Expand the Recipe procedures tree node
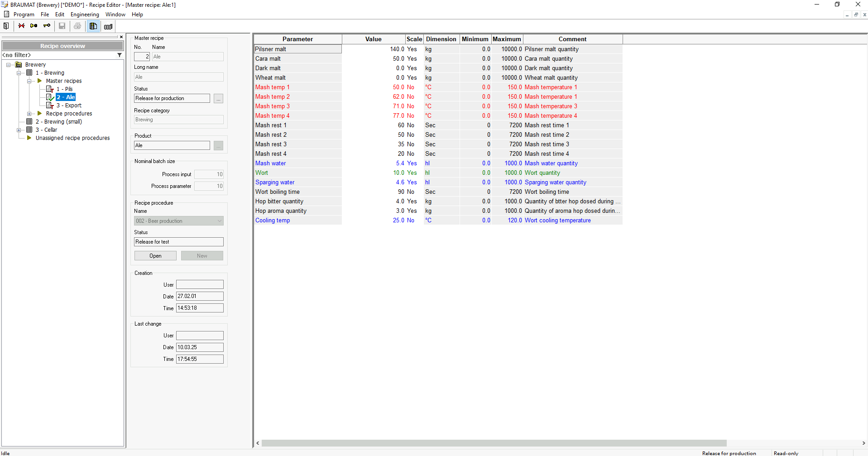 (29, 114)
